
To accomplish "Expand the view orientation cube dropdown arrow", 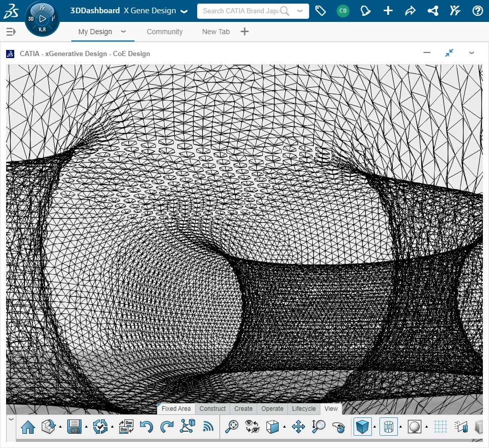I will pos(284,427).
